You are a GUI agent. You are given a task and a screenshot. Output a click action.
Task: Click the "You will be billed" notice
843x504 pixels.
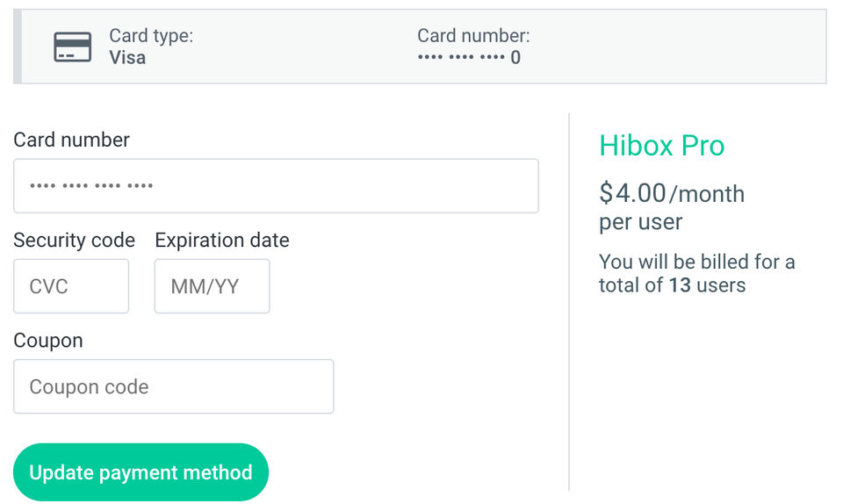[x=696, y=262]
